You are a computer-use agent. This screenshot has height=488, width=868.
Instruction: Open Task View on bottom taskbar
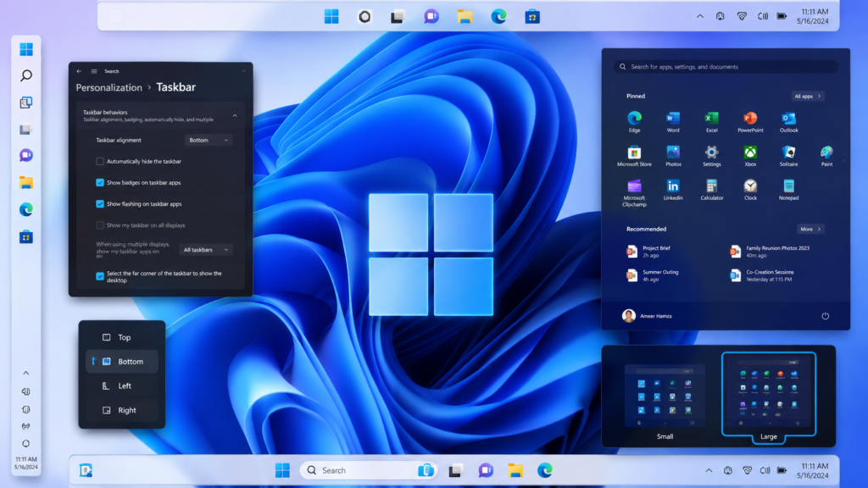pyautogui.click(x=455, y=470)
